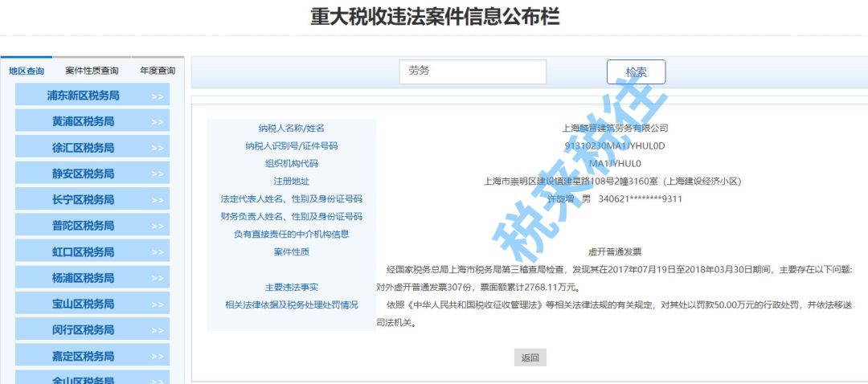The width and height of the screenshot is (868, 384).
Task: Click the 相关法律依据及税务处理处罚情况 label
Action: pos(291,305)
